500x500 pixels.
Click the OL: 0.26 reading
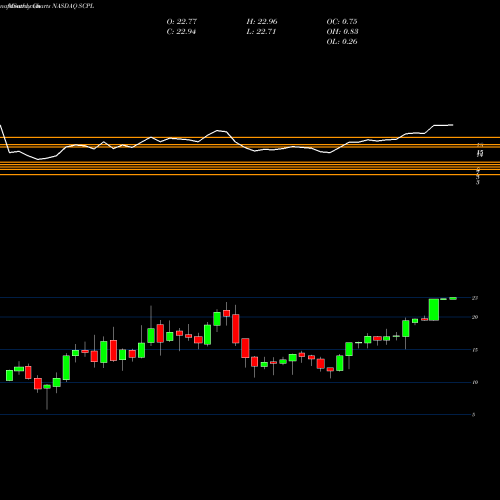point(342,42)
